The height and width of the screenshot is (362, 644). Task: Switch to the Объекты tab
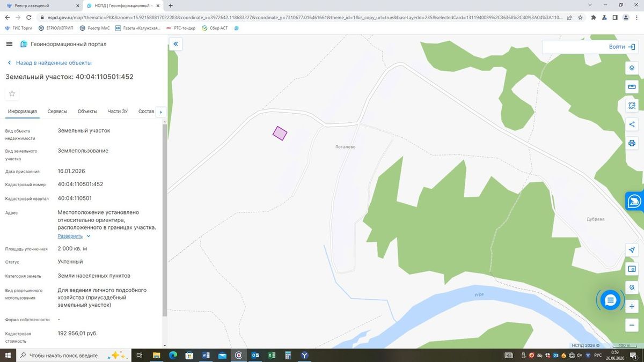point(87,112)
